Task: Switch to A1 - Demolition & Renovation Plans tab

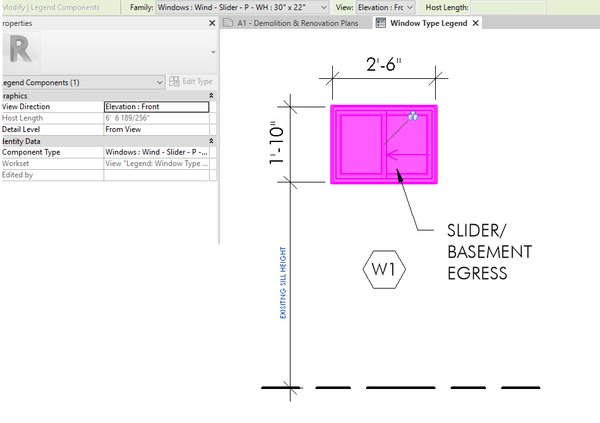Action: [297, 23]
